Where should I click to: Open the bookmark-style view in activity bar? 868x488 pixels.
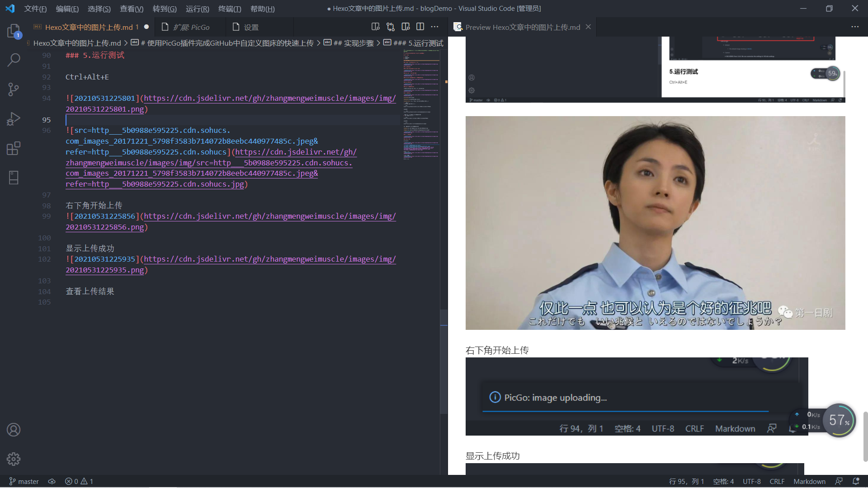(x=14, y=178)
